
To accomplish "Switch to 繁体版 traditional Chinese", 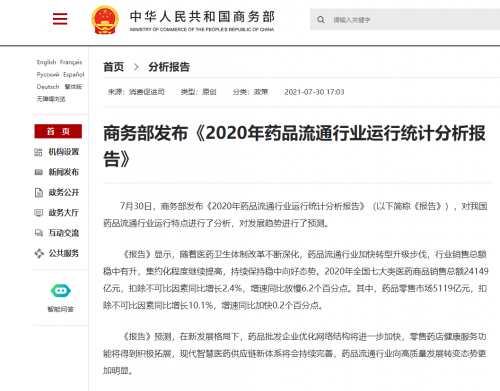I will (x=73, y=87).
